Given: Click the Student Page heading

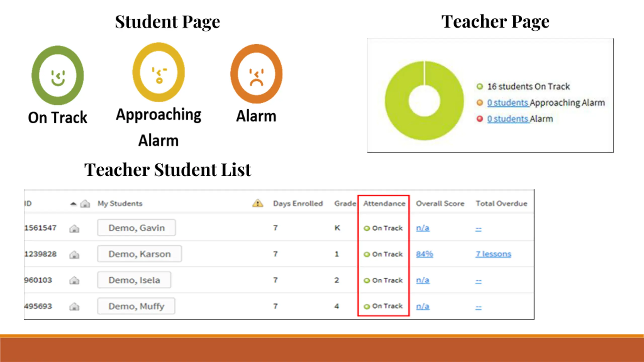Looking at the screenshot, I should pos(168,22).
